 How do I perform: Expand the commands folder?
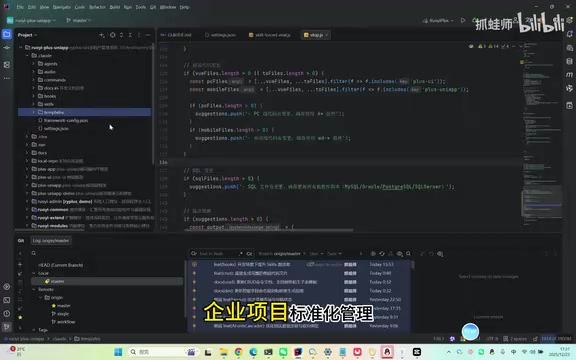(x=33, y=80)
